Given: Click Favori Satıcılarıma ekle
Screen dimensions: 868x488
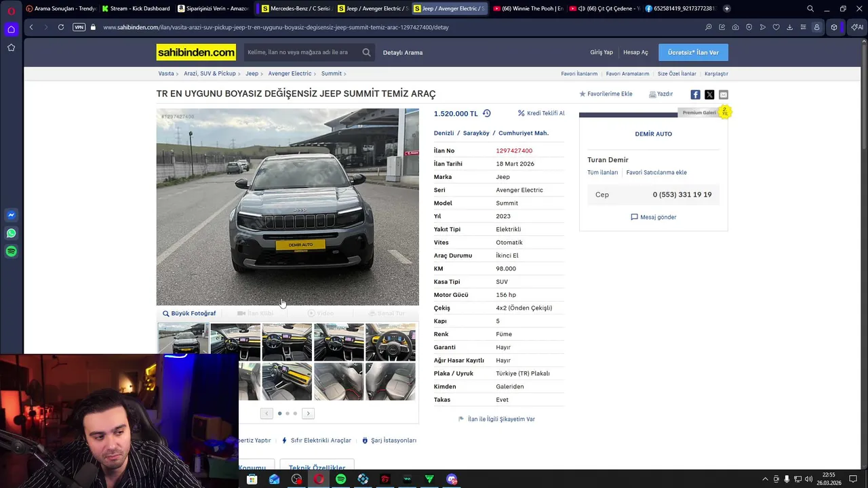Looking at the screenshot, I should coord(656,172).
